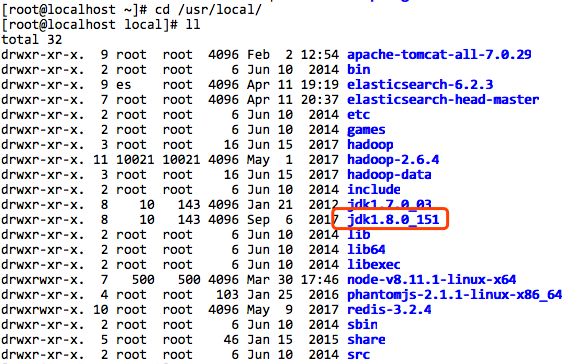Click the 12:54 time in the apache-tomcat row
Screen dimensions: 571x364
(x=320, y=55)
